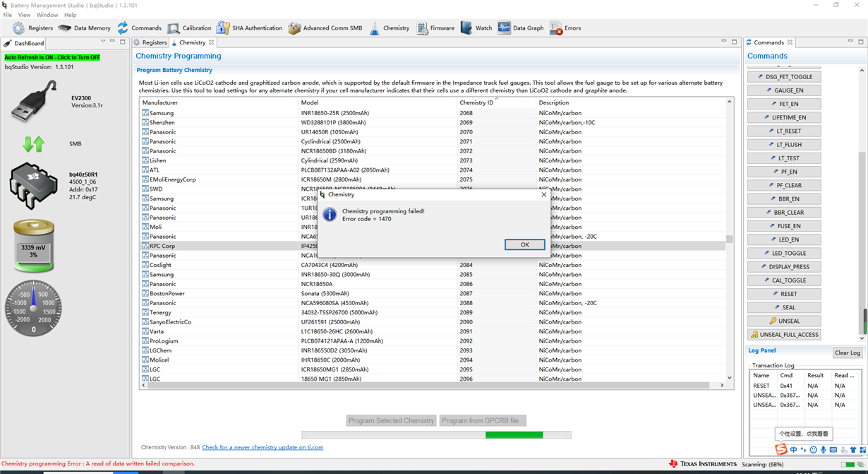This screenshot has height=474, width=868.
Task: Click OK in the Chemistry error dialog
Action: pos(524,244)
